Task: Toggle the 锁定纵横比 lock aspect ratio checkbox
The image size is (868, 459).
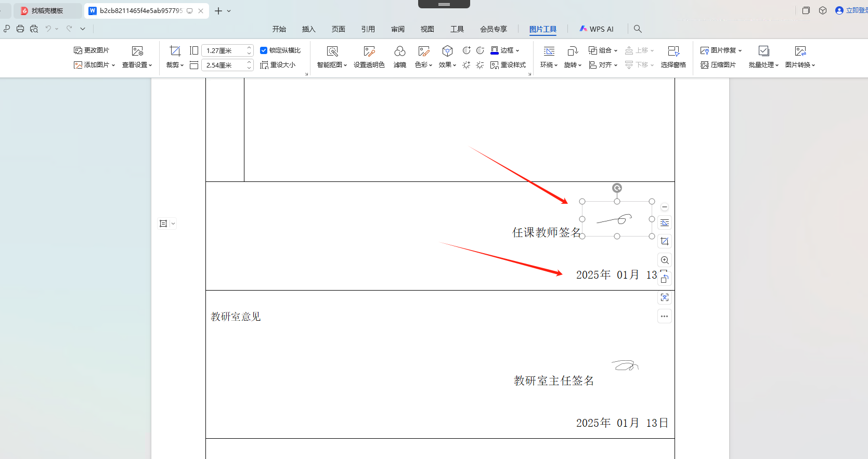Action: (264, 50)
